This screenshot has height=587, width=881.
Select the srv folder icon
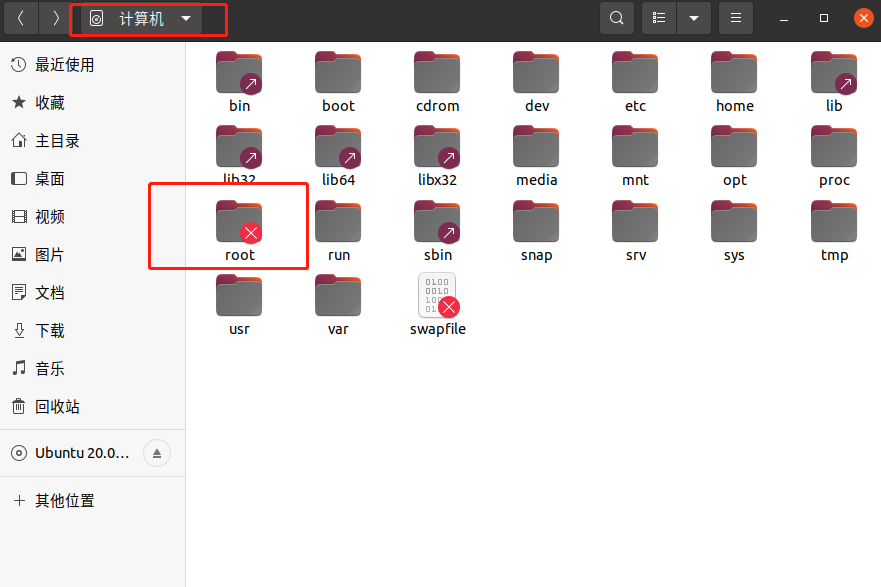pyautogui.click(x=635, y=222)
